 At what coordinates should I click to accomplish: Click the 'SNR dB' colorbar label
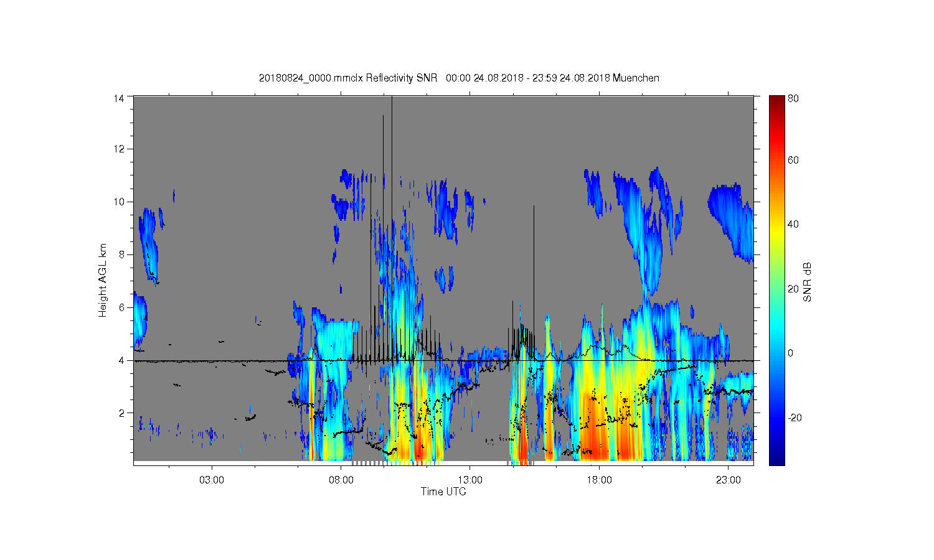click(x=807, y=282)
